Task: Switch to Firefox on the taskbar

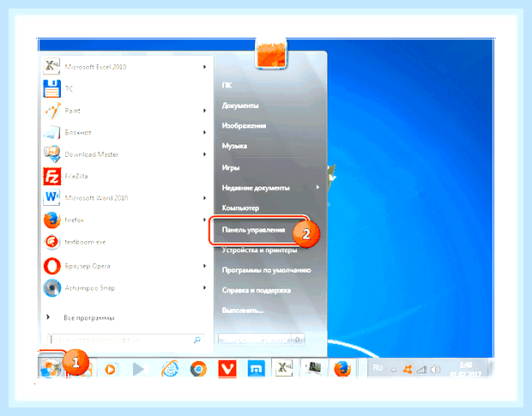Action: [342, 368]
